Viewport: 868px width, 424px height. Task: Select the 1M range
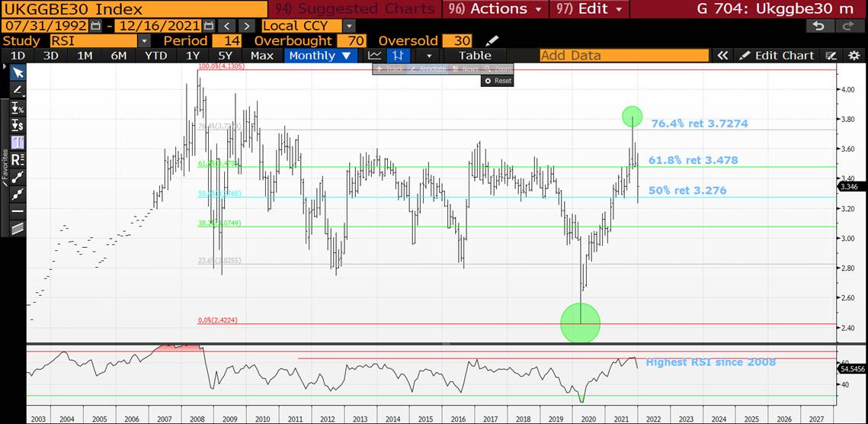[x=85, y=56]
